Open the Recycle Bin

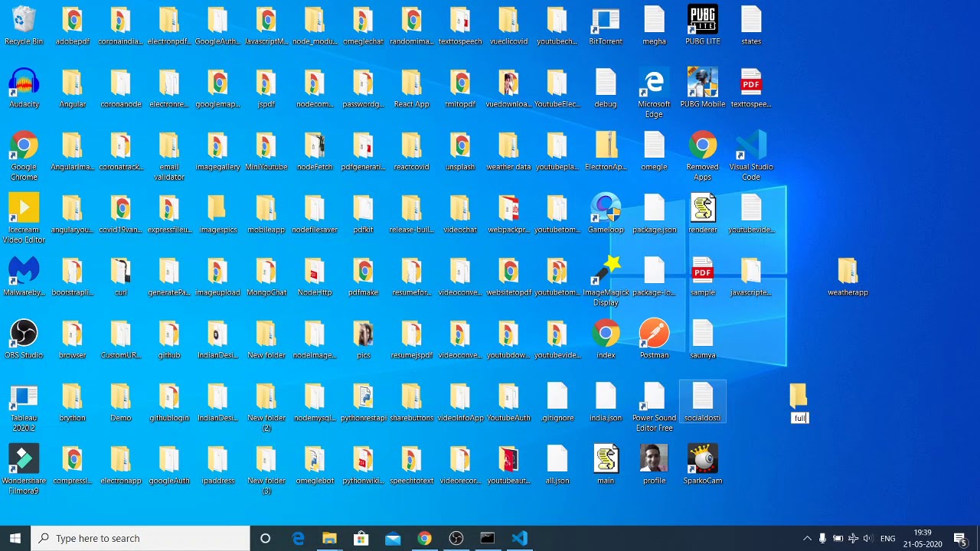click(24, 21)
